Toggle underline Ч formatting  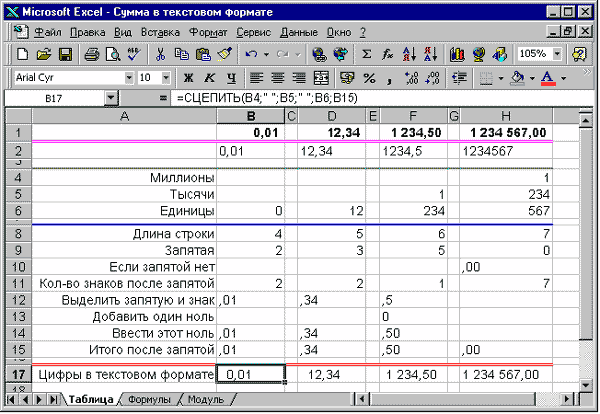click(x=231, y=78)
